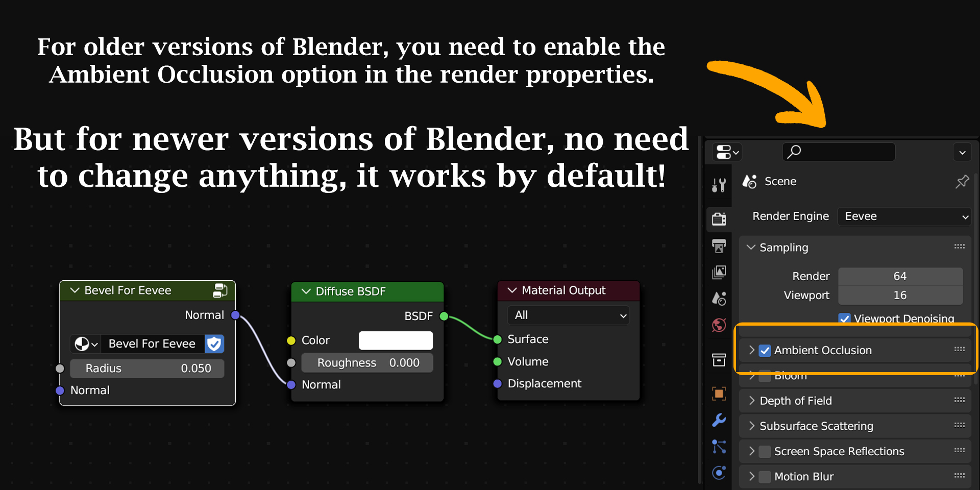Enable the Motion Blur checkbox
The image size is (980, 490).
[765, 477]
